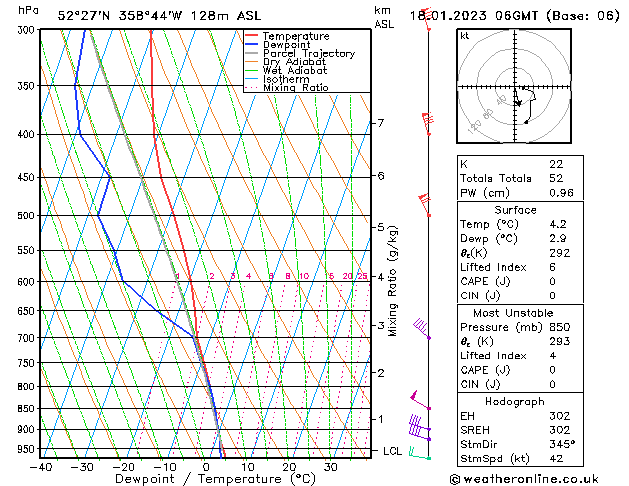
Task: Click the '850' pressure axis label
Action: 28,409
